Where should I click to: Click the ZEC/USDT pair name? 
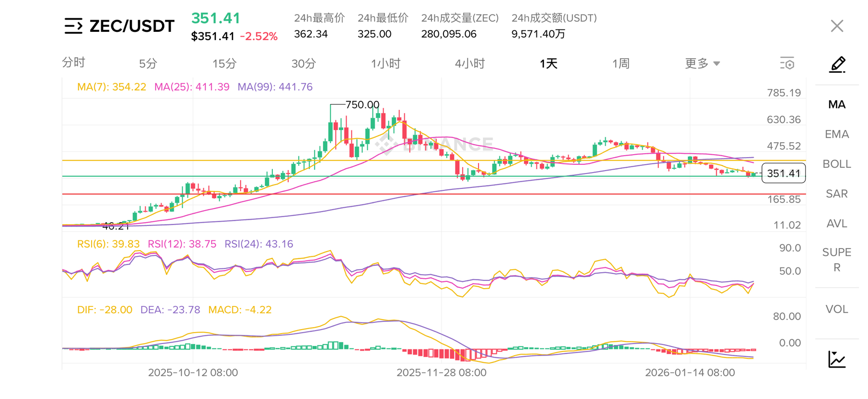pos(132,26)
